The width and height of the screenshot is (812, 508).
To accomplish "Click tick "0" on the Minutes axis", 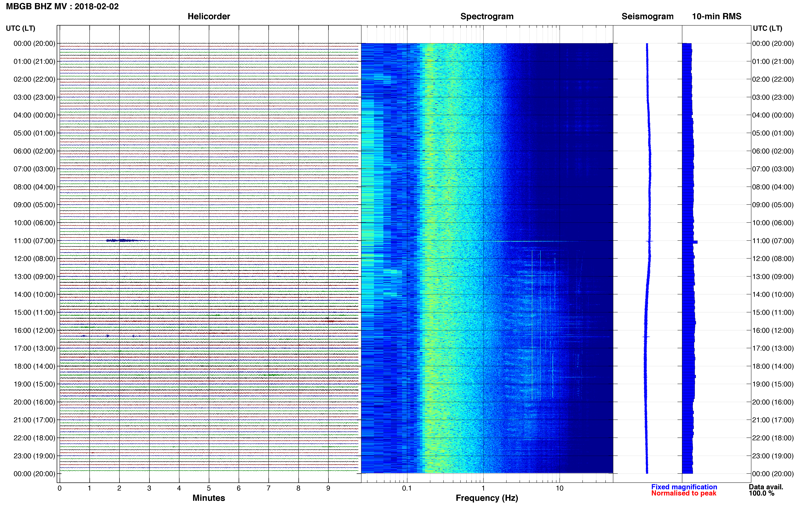I will pos(59,488).
